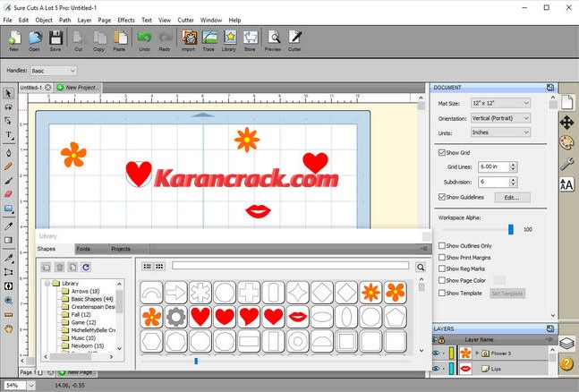Open the Trace image tool
The height and width of the screenshot is (392, 579).
209,40
